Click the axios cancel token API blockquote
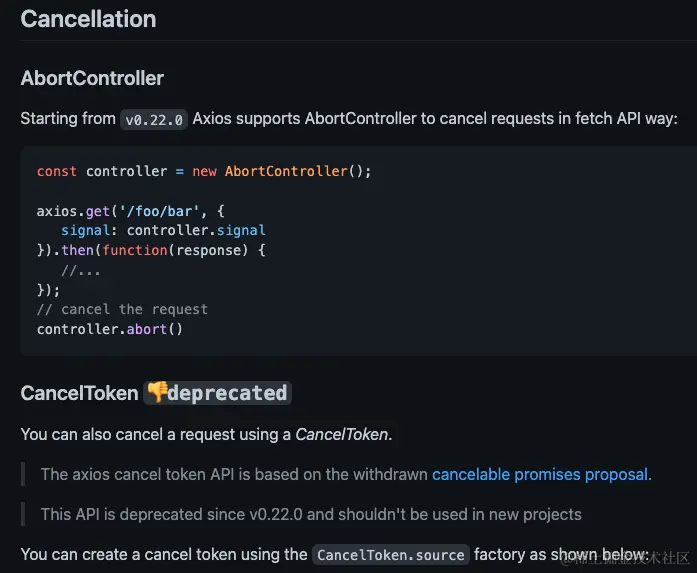The height and width of the screenshot is (573, 697). [346, 475]
